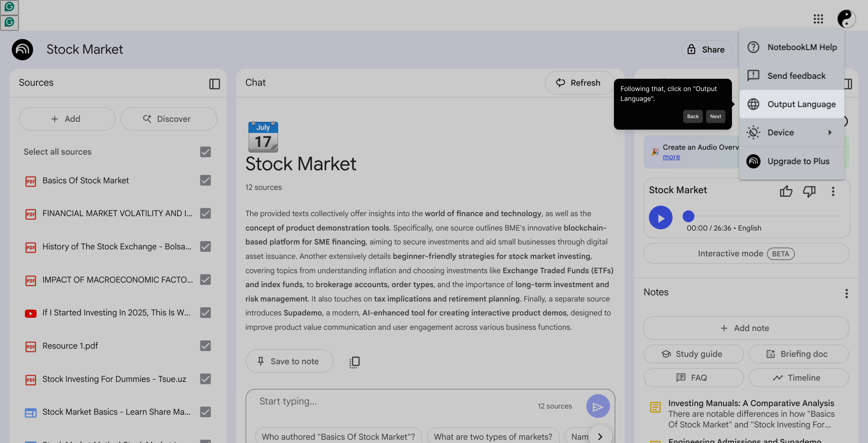Click PDF icon of History of The Stock Exchange
Screen dimensions: 868x443
click(x=31, y=247)
